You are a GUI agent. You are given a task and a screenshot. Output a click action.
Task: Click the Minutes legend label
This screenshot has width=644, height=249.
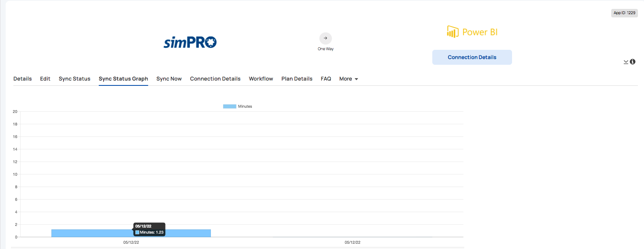245,106
